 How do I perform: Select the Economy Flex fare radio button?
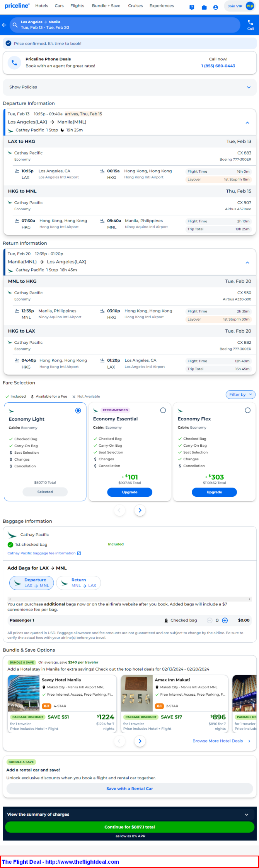[247, 410]
